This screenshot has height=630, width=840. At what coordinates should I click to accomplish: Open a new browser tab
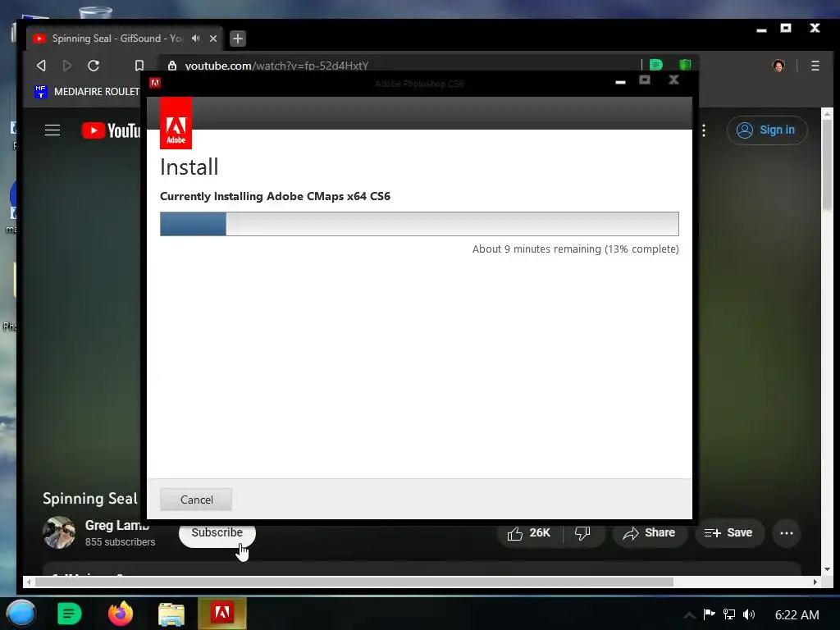pos(238,39)
